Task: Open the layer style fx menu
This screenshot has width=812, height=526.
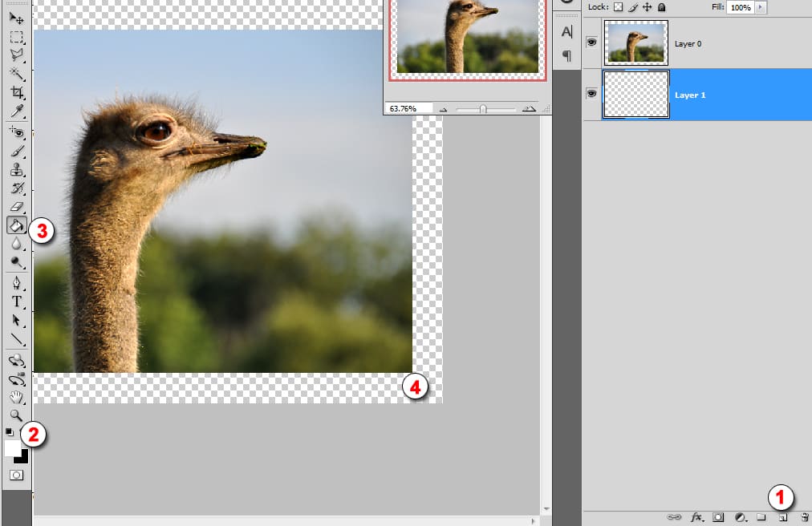Action: pos(696,518)
